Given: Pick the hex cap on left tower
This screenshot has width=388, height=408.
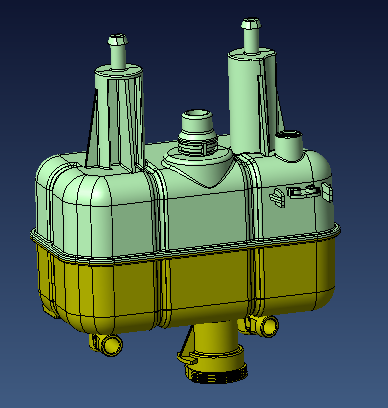Looking at the screenshot, I should tap(118, 40).
